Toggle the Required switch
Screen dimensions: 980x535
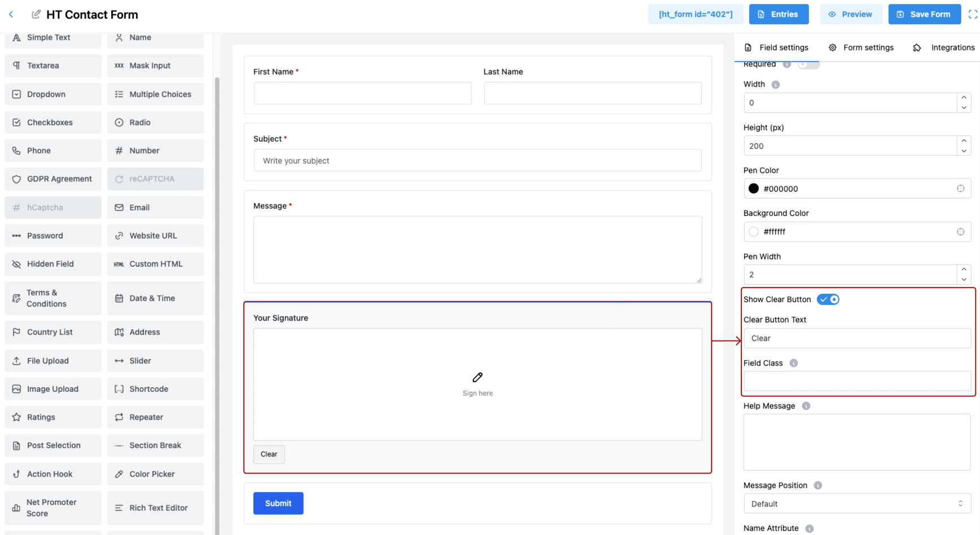pyautogui.click(x=808, y=64)
